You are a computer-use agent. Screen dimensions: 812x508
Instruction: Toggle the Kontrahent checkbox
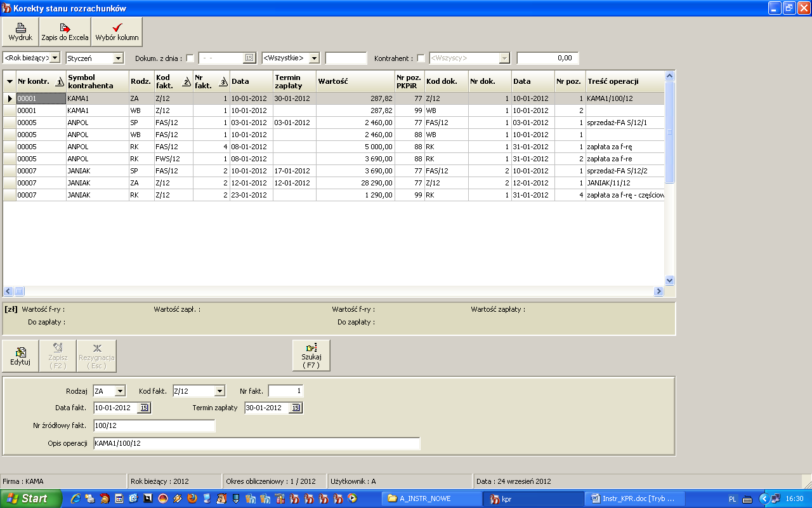[421, 58]
